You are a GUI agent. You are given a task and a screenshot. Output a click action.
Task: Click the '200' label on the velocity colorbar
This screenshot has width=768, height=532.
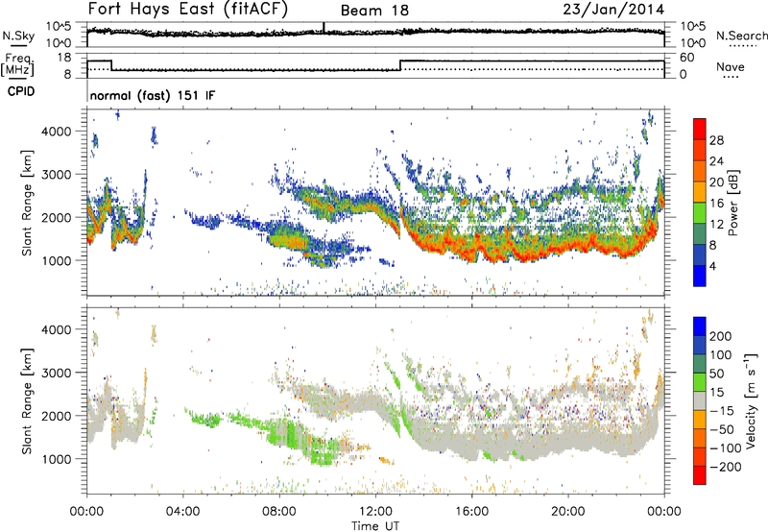point(721,336)
